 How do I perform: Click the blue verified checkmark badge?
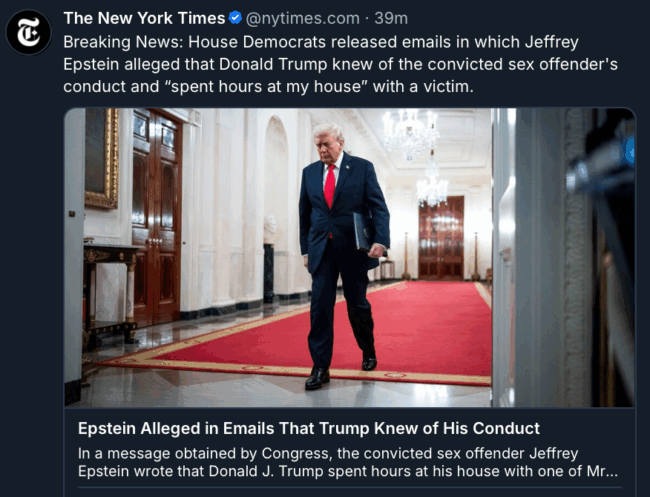click(x=235, y=18)
